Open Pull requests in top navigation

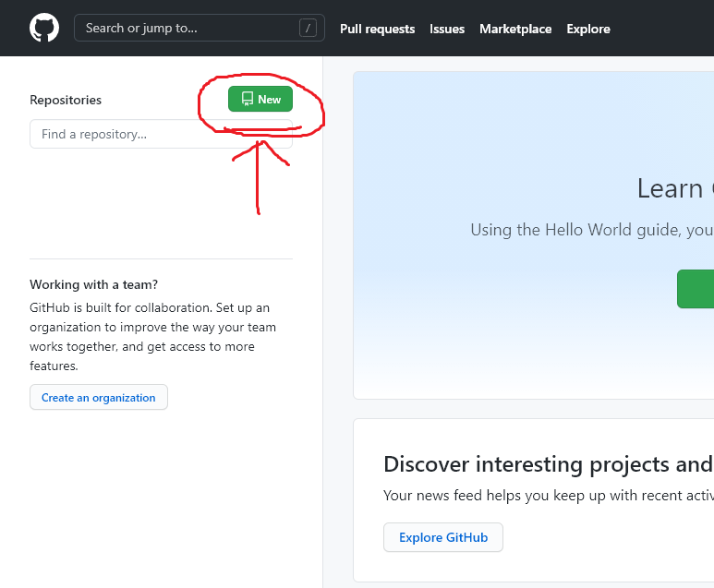[377, 29]
